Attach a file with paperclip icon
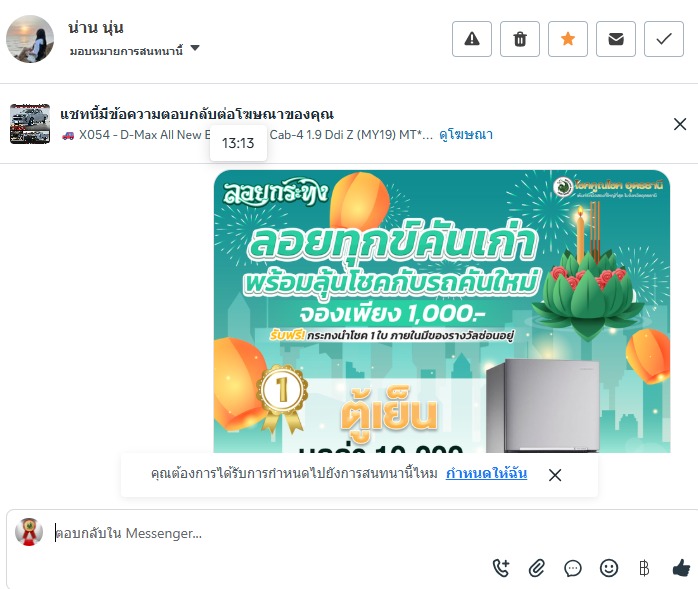698x589 pixels. click(537, 568)
